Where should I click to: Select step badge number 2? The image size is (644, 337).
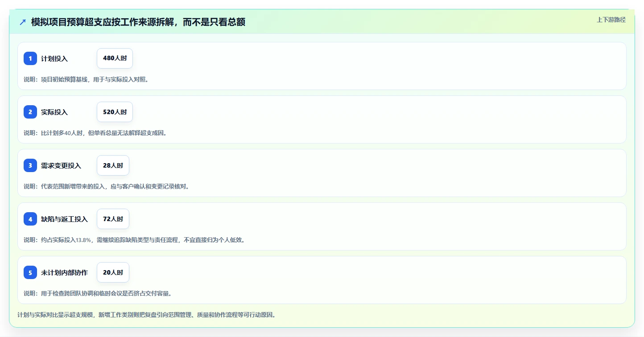(x=30, y=112)
